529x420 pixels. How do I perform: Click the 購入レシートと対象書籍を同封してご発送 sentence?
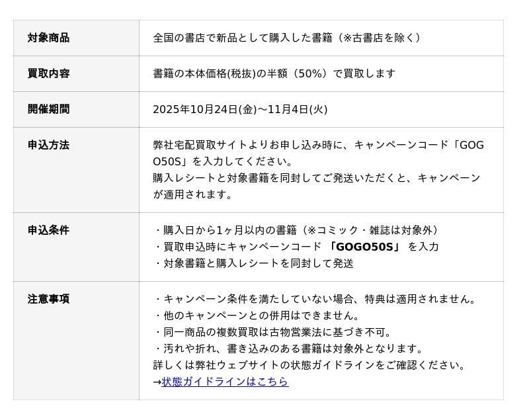point(316,178)
